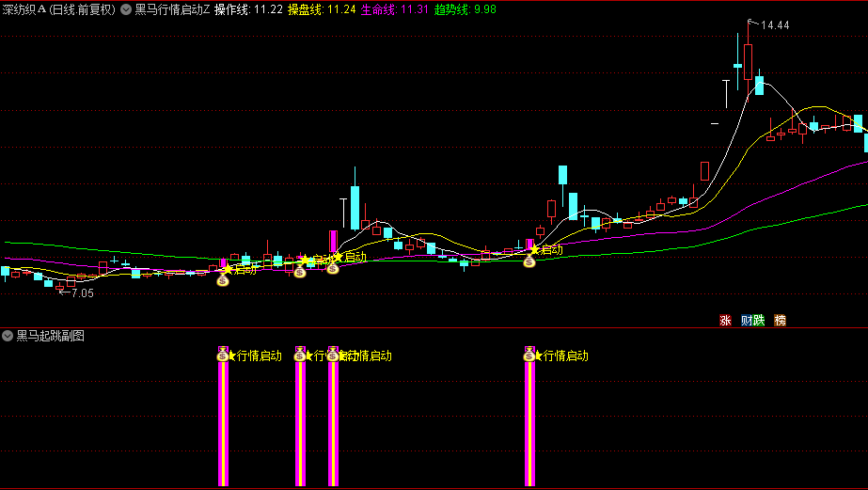Image resolution: width=868 pixels, height=490 pixels.
Task: Click the leftmost money bag icon in 黑马起跳副图
Action: (x=223, y=356)
